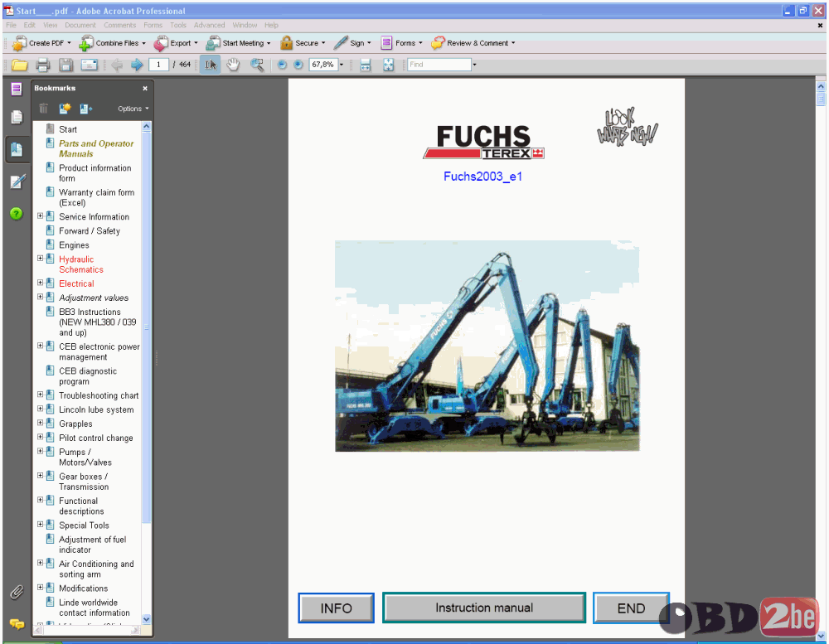Click the zoom out button
This screenshot has height=644, width=829.
point(283,65)
